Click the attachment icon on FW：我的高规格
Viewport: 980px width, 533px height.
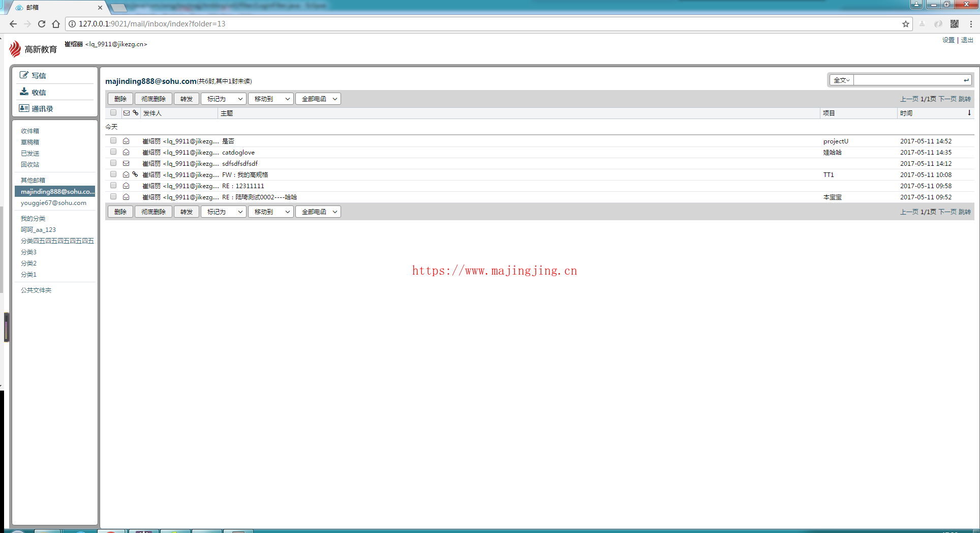(135, 174)
